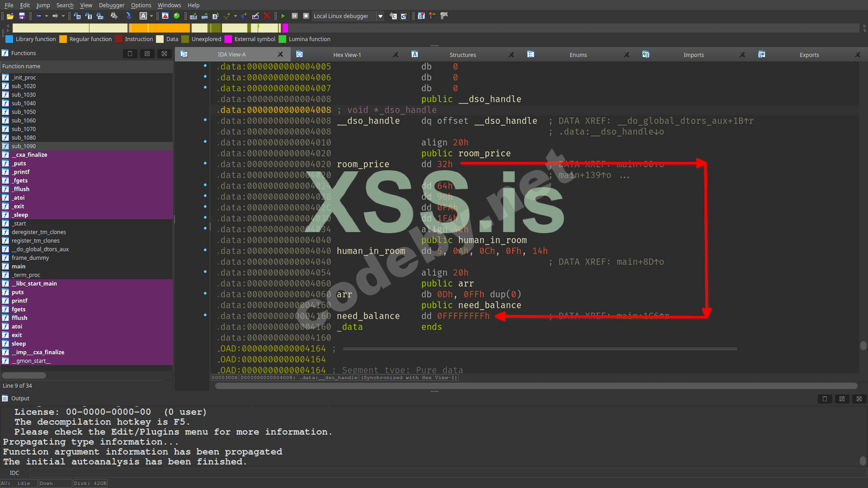Click the open file folder icon
This screenshot has width=868, height=488.
[x=10, y=16]
